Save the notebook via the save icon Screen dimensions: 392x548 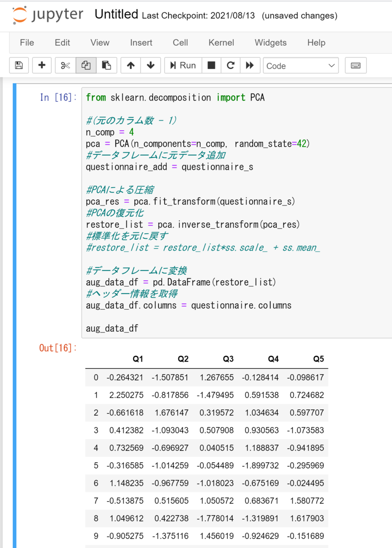(18, 65)
